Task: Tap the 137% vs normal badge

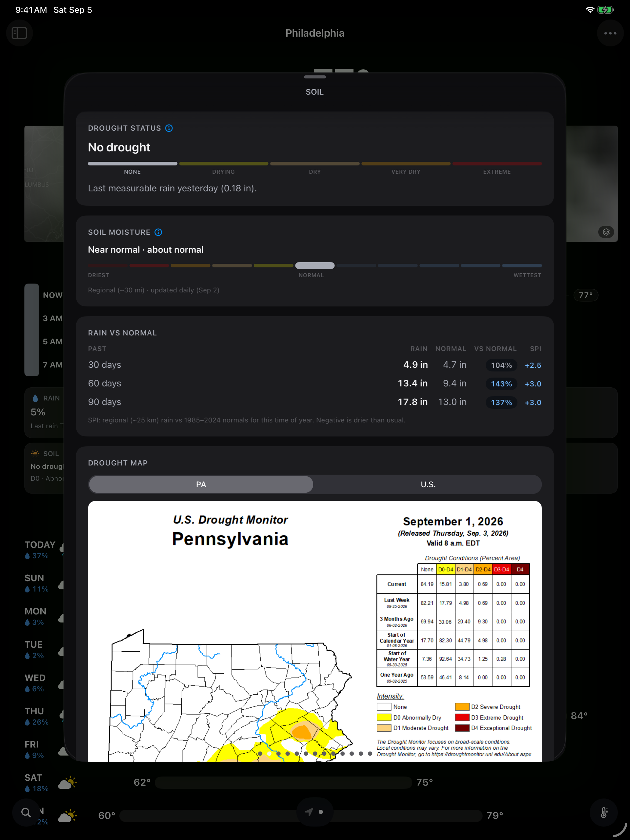Action: pyautogui.click(x=501, y=403)
